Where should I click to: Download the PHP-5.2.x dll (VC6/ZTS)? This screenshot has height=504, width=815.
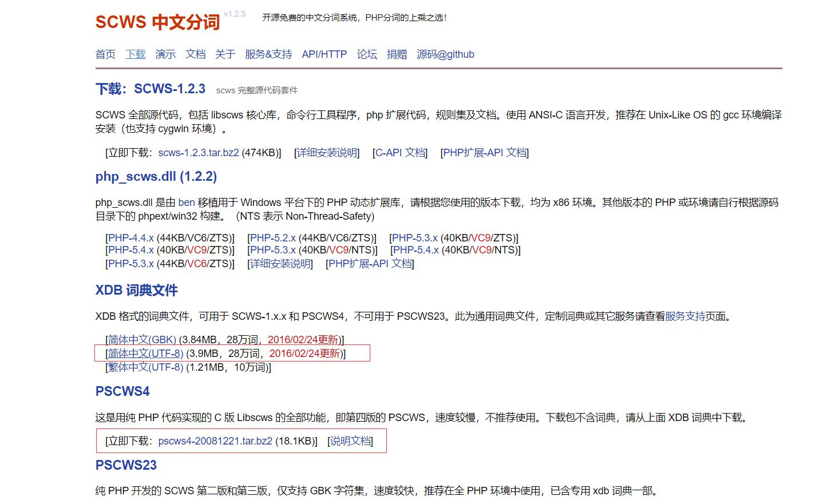(x=273, y=238)
